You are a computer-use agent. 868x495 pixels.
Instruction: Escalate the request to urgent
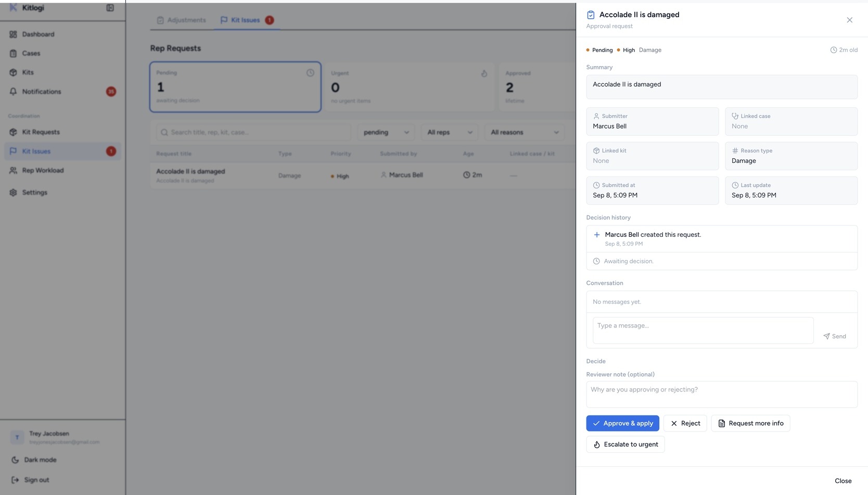click(x=626, y=445)
